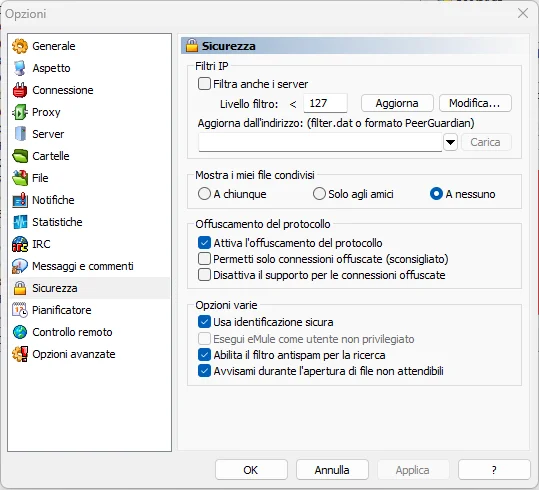539x490 pixels.
Task: Uncheck Attiva l'offuscamento del protocollo
Action: point(204,243)
